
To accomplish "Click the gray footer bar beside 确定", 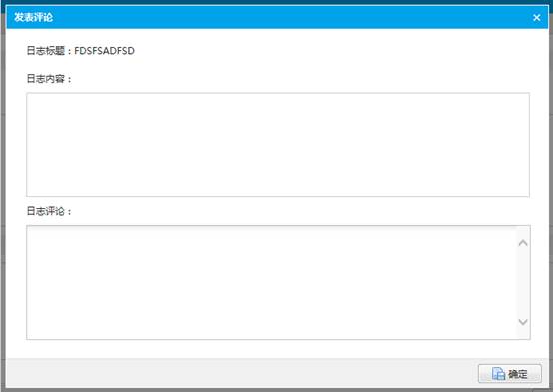I will 240,374.
